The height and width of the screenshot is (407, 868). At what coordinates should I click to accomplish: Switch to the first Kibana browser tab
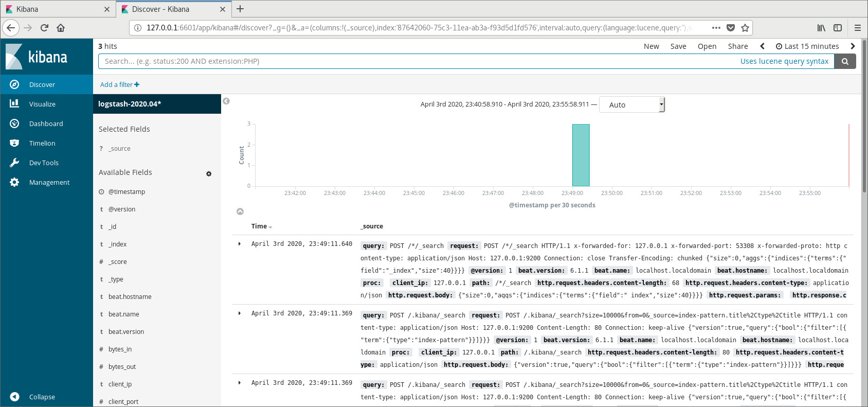pos(58,9)
